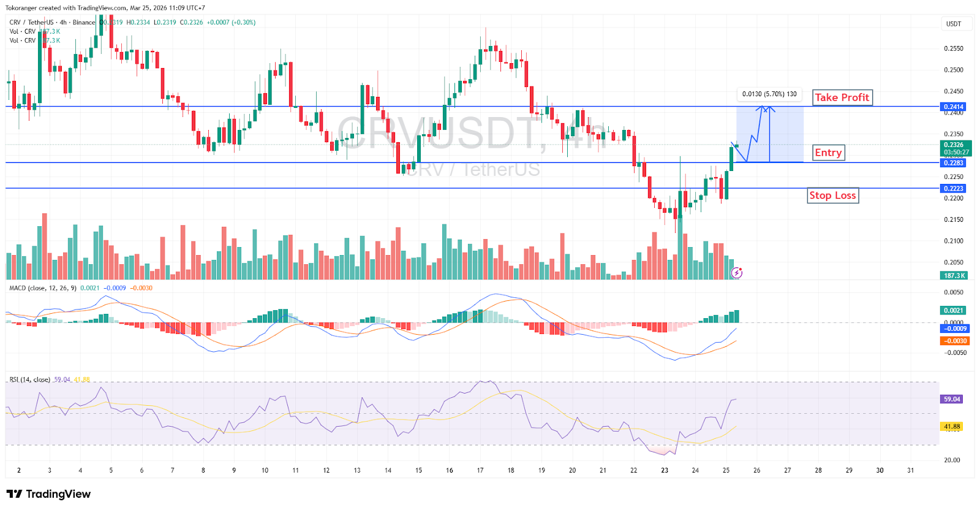Click the first Vol · CRV legend entry
Viewport: 980px width, 510px height.
23,31
